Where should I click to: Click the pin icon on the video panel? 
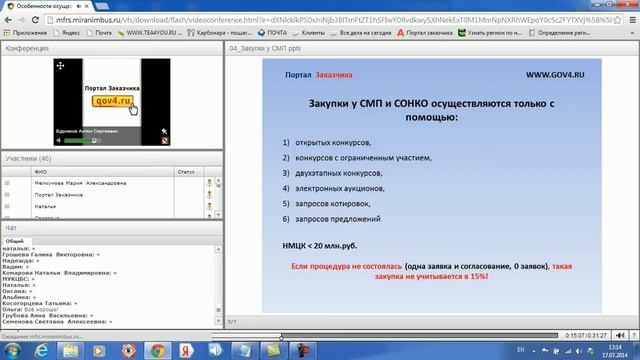coord(164,131)
